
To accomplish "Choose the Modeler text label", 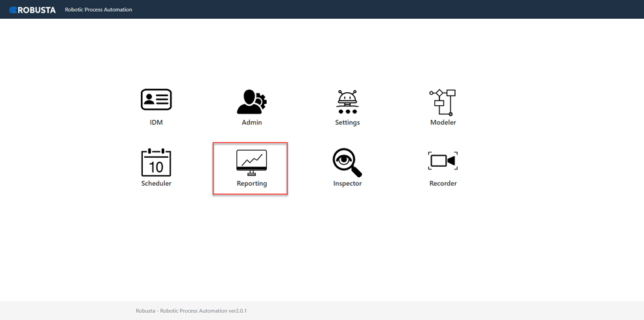I will 443,123.
